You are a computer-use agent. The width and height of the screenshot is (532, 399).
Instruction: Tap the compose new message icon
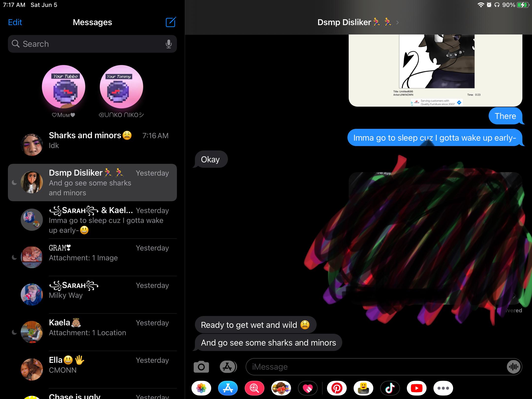[x=171, y=22]
